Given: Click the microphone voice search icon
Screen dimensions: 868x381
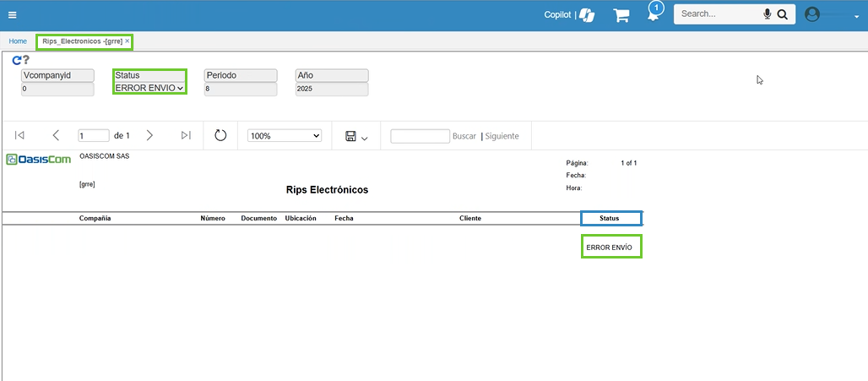Looking at the screenshot, I should pyautogui.click(x=768, y=14).
